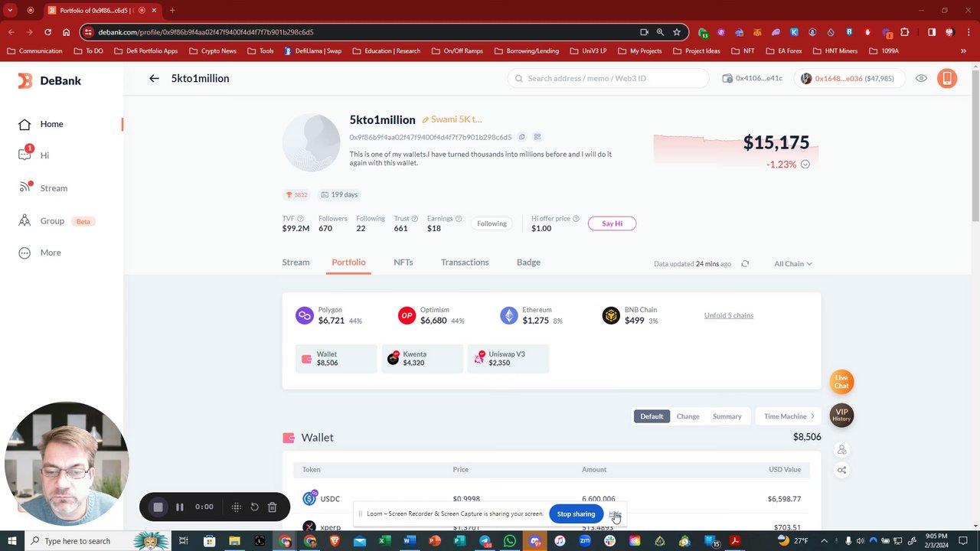The height and width of the screenshot is (551, 980).
Task: Select the Default view toggle
Action: click(652, 416)
